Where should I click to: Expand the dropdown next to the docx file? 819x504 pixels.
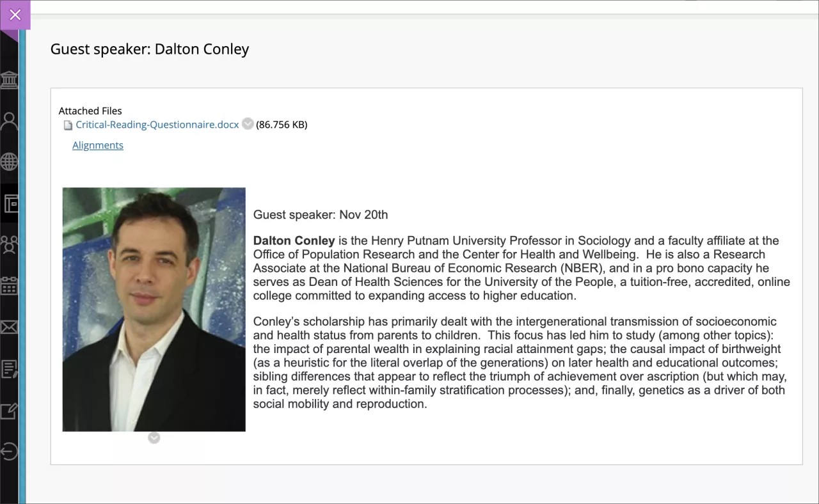point(248,124)
